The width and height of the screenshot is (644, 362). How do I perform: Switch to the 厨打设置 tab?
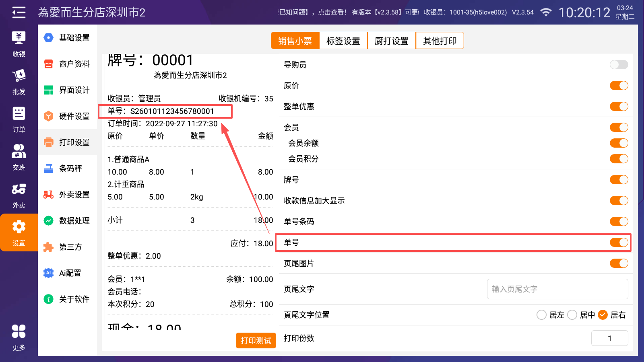click(x=391, y=41)
